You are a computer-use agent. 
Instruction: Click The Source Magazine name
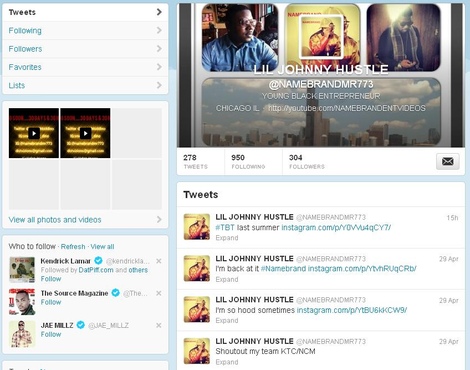[74, 293]
